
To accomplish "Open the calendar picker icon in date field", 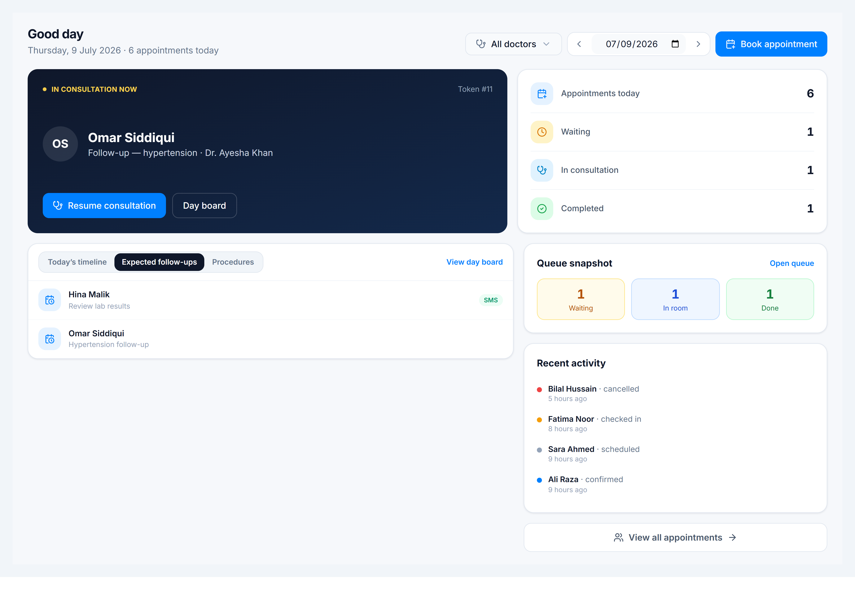I will point(675,44).
